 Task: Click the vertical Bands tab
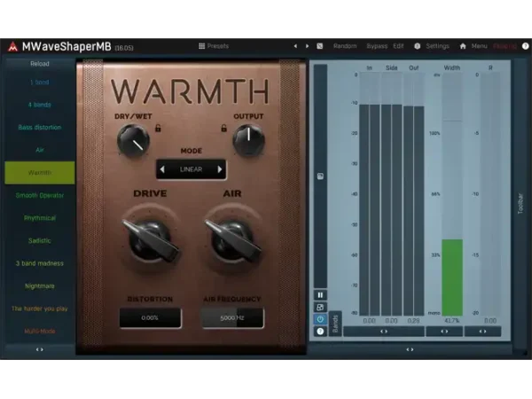coord(335,324)
